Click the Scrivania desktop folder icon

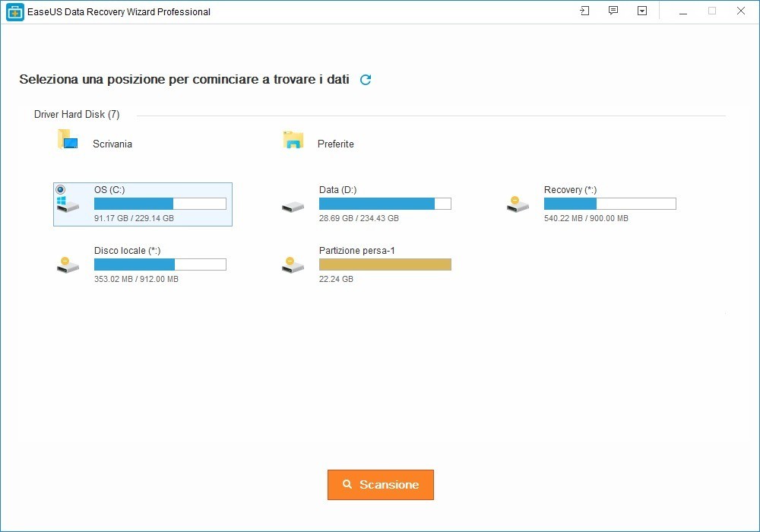pos(68,141)
